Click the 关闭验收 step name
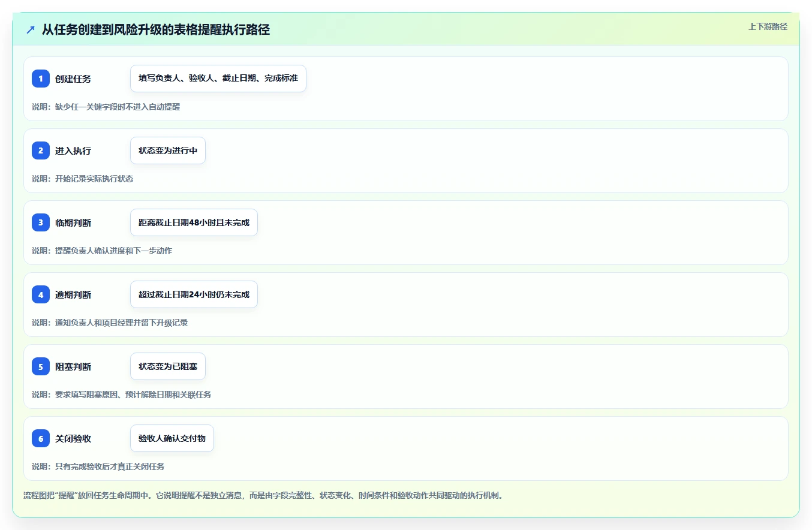812x530 pixels. (x=73, y=438)
